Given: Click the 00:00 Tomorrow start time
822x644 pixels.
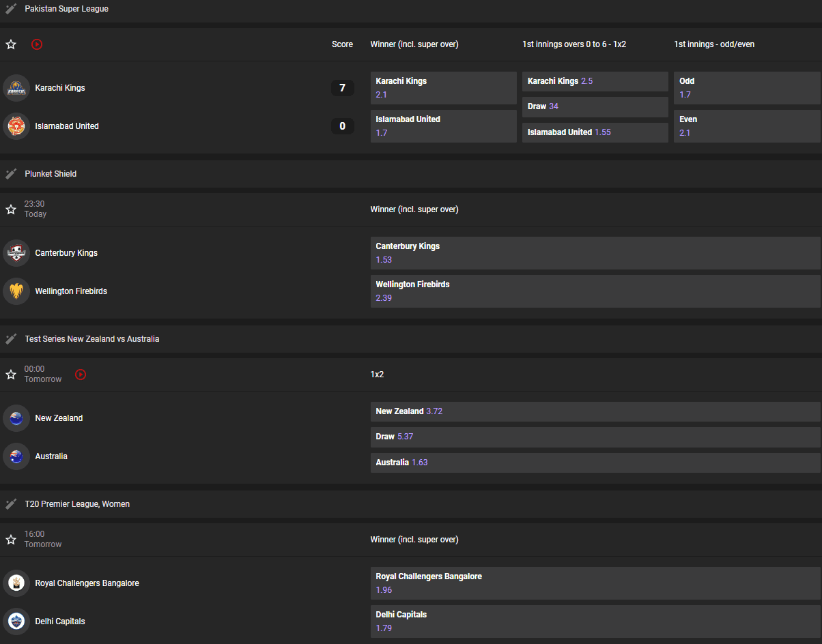Looking at the screenshot, I should (43, 374).
